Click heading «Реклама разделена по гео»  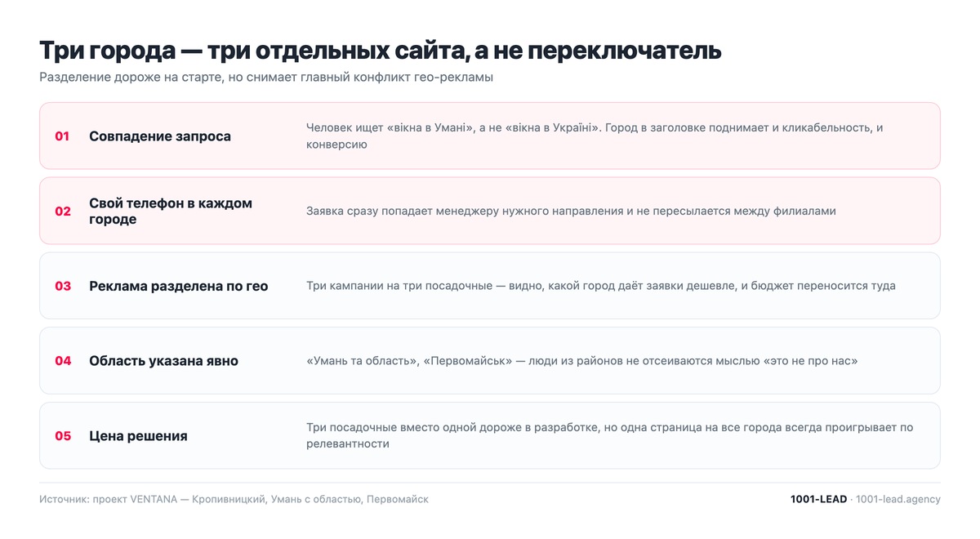[x=179, y=287]
